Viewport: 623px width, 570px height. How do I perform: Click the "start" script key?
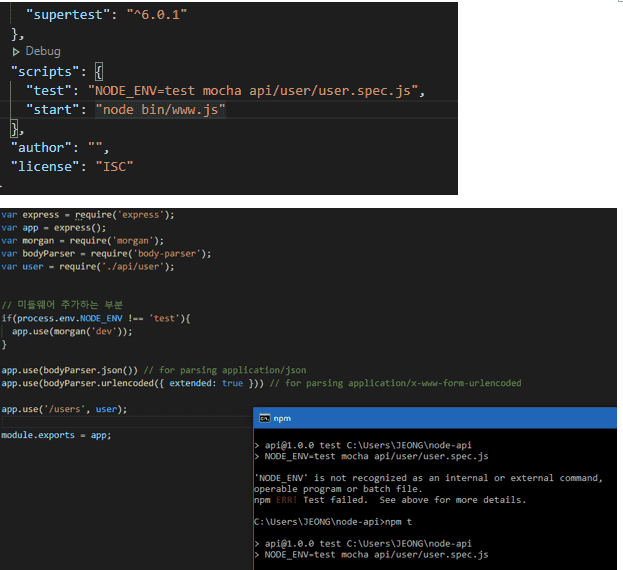coord(52,110)
